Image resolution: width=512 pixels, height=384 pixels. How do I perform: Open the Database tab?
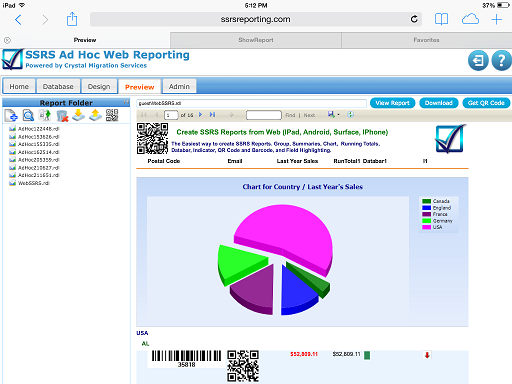point(58,87)
